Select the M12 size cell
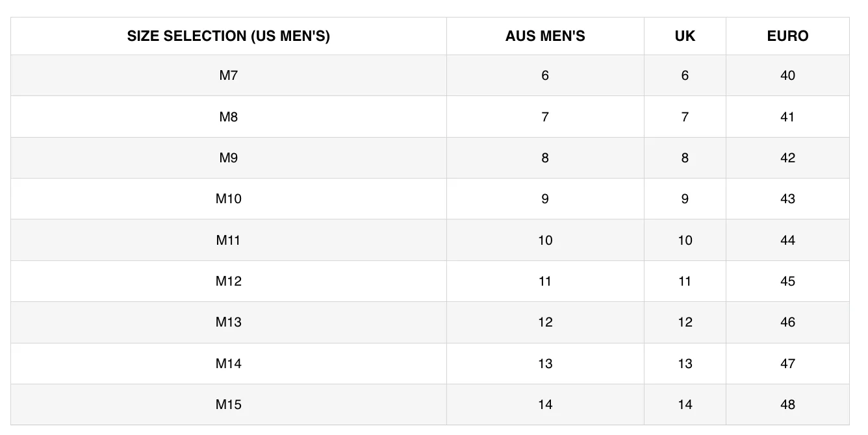868x435 pixels. pos(228,281)
